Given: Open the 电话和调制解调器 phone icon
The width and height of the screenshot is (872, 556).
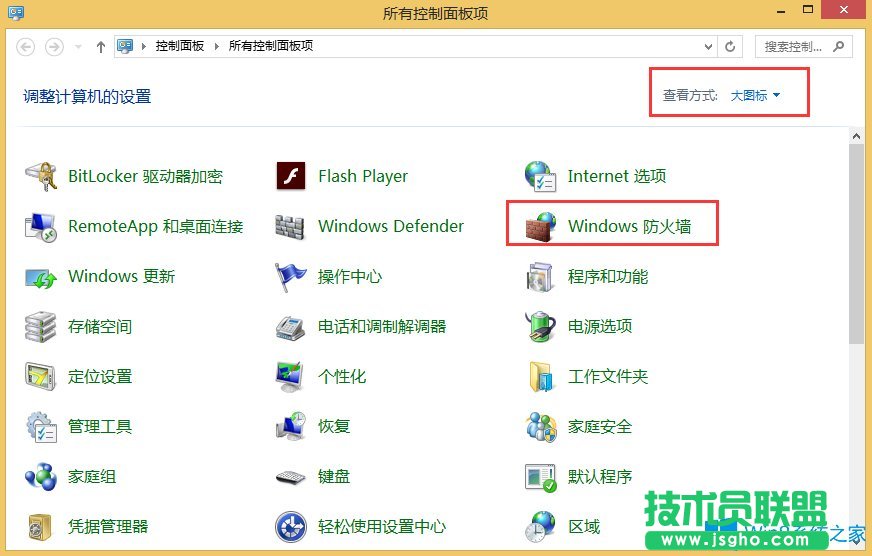Looking at the screenshot, I should [x=290, y=327].
